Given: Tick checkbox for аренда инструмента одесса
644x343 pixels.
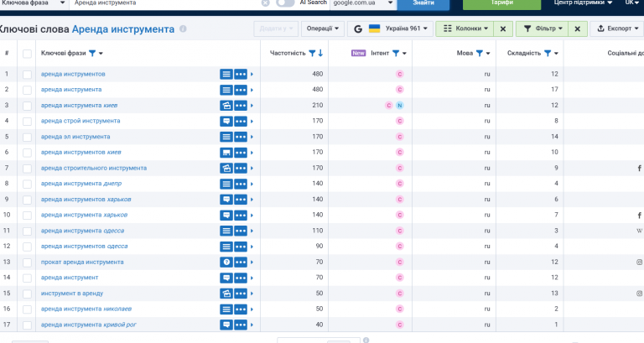Looking at the screenshot, I should pos(27,231).
